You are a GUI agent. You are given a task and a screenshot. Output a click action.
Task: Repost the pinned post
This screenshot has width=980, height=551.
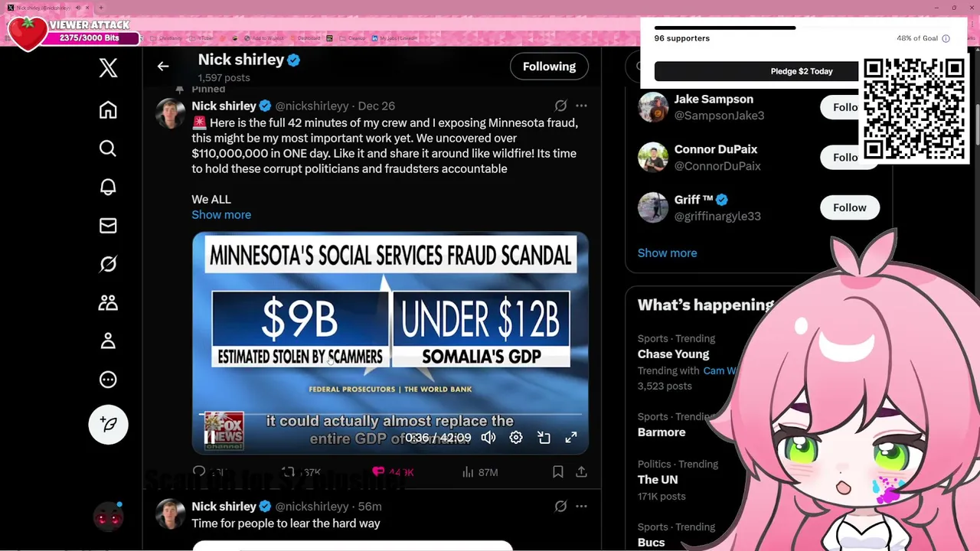(x=289, y=472)
